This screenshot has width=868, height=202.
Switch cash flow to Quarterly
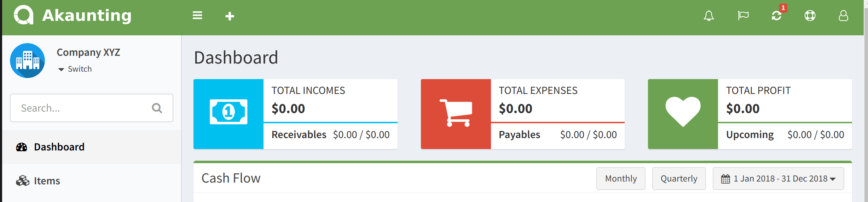679,179
